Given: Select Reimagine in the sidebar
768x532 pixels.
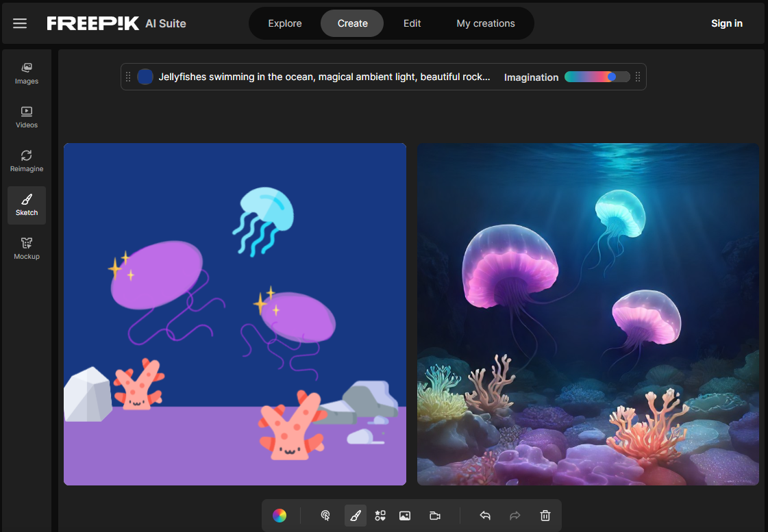Looking at the screenshot, I should 27,161.
